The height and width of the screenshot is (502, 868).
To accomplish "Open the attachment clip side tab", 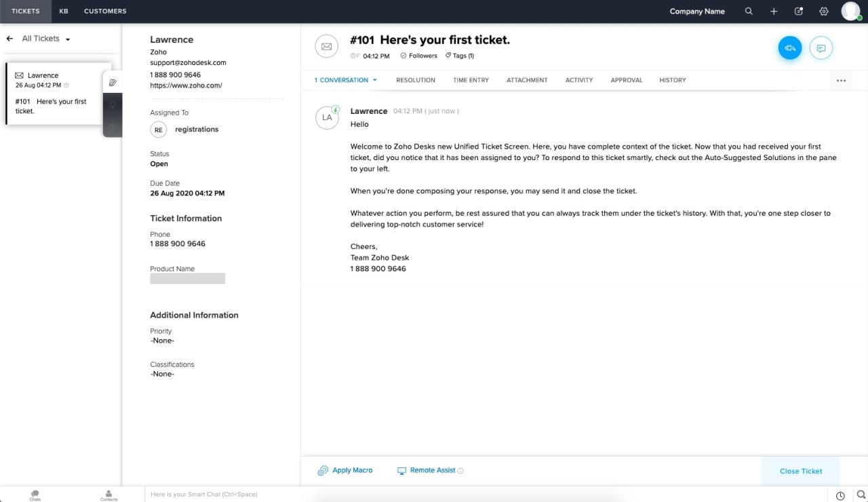I will click(113, 82).
